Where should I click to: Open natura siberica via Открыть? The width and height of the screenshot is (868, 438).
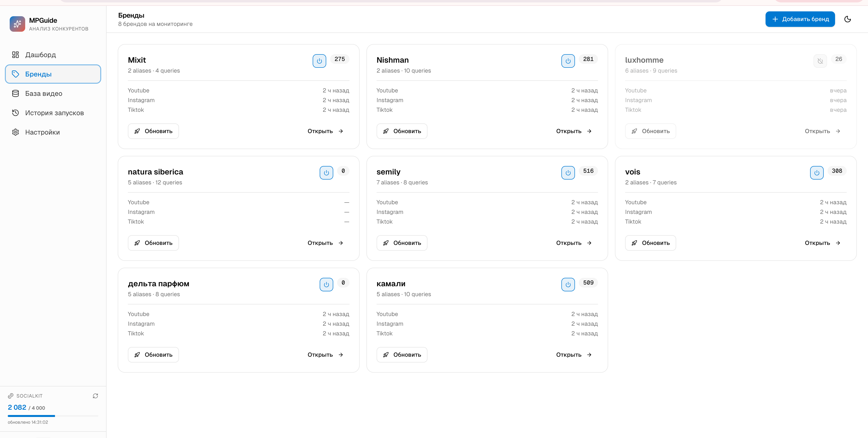point(325,243)
